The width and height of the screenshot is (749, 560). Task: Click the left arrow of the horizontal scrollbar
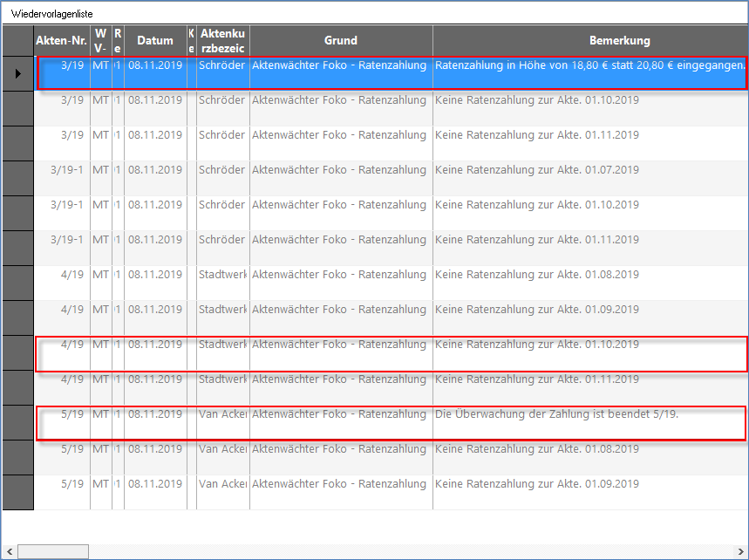(x=10, y=551)
